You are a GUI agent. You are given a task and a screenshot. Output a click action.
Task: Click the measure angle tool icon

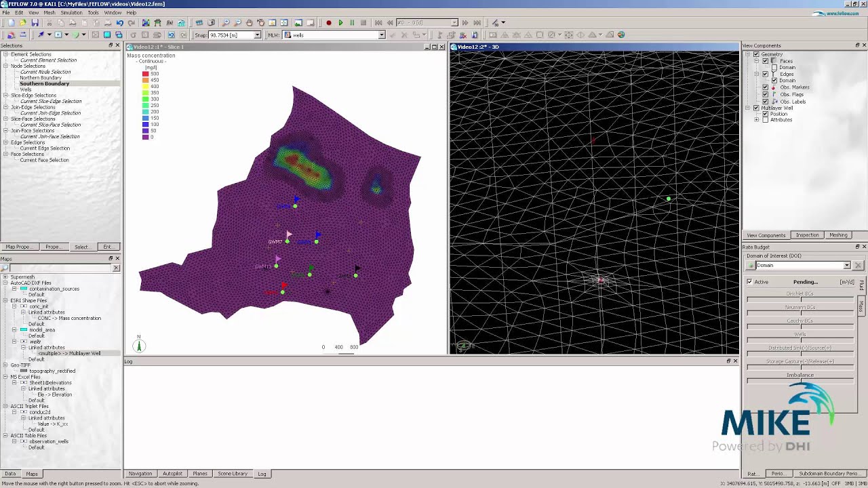coord(496,22)
